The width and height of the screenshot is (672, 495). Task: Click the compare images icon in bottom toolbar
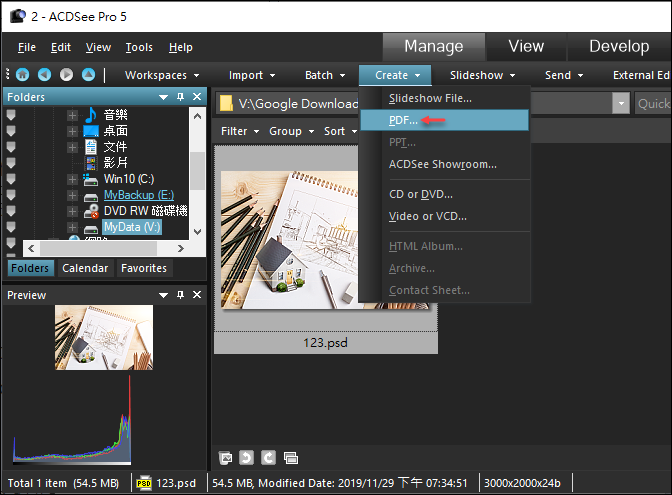291,458
